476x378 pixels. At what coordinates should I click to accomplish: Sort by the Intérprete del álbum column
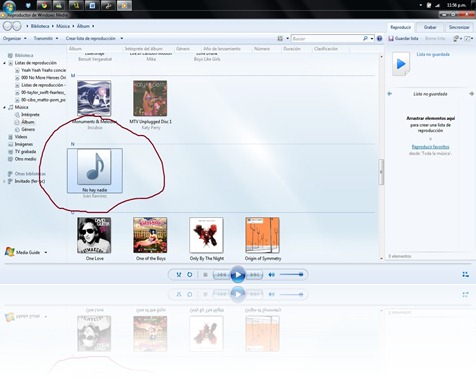(144, 49)
